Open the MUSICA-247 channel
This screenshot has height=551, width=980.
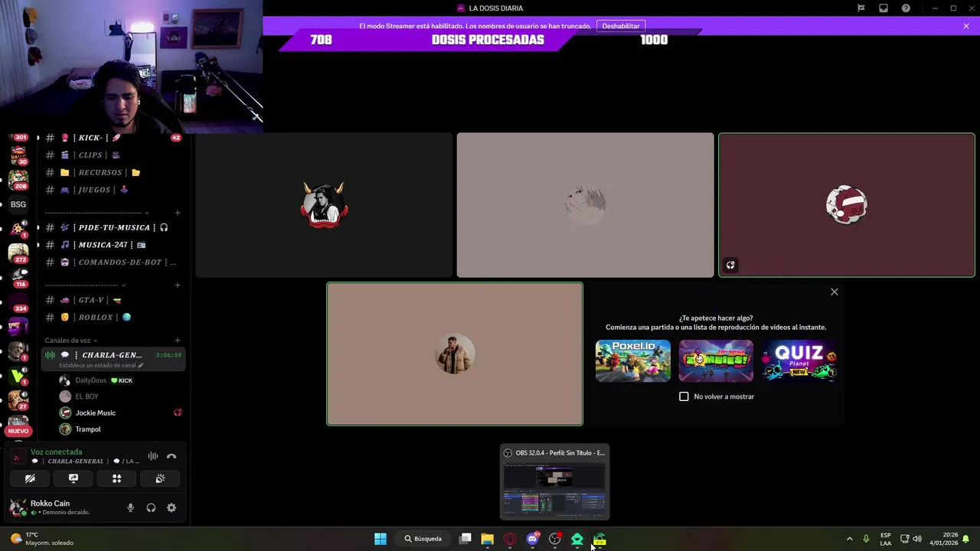point(112,245)
